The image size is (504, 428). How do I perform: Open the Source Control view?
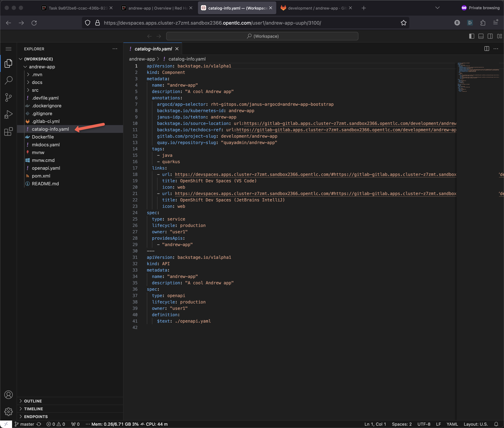9,97
